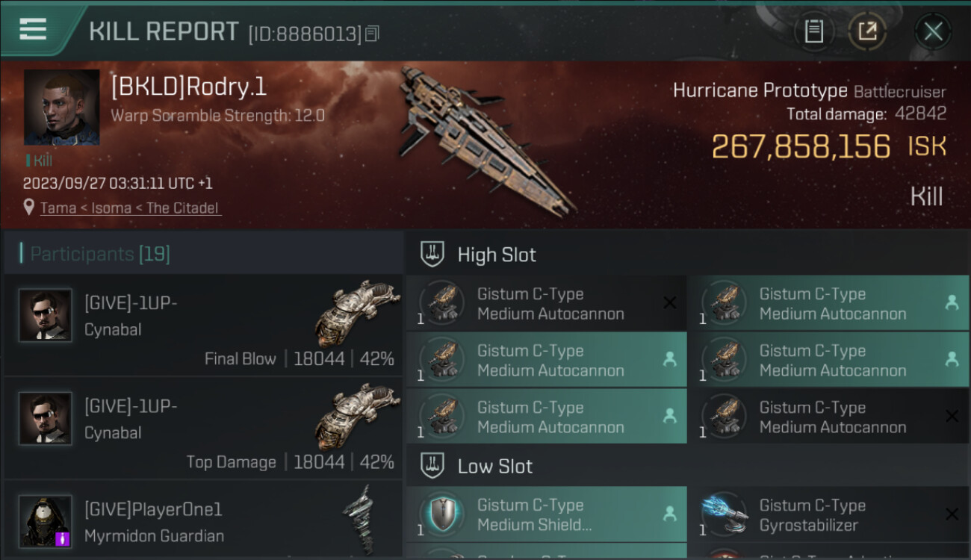Image resolution: width=971 pixels, height=560 pixels.
Task: Click the Low Slot section icon
Action: 433,466
